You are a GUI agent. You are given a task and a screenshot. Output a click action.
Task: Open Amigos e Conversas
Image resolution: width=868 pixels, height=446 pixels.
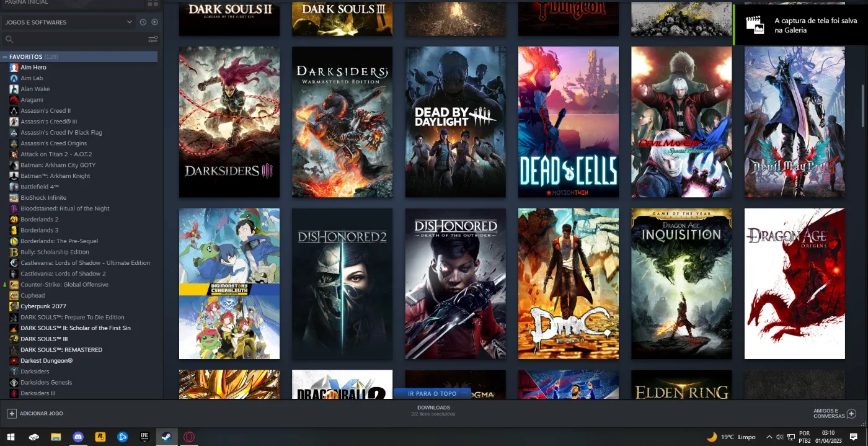(x=828, y=413)
